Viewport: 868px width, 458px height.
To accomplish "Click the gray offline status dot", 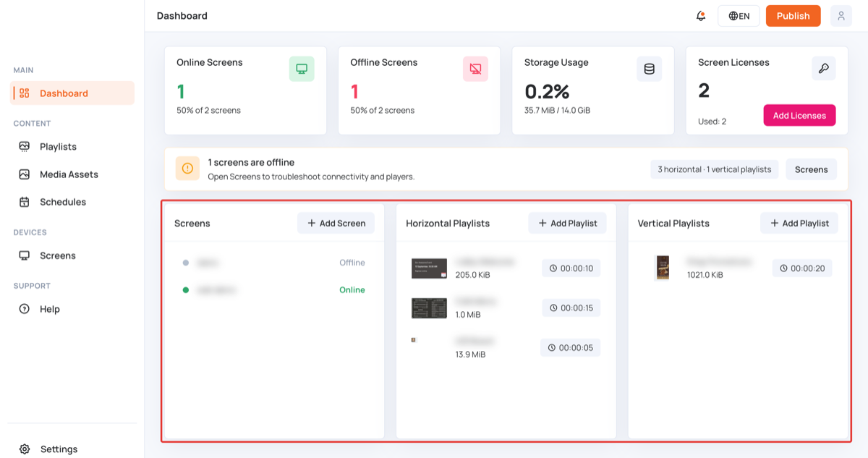I will (186, 263).
